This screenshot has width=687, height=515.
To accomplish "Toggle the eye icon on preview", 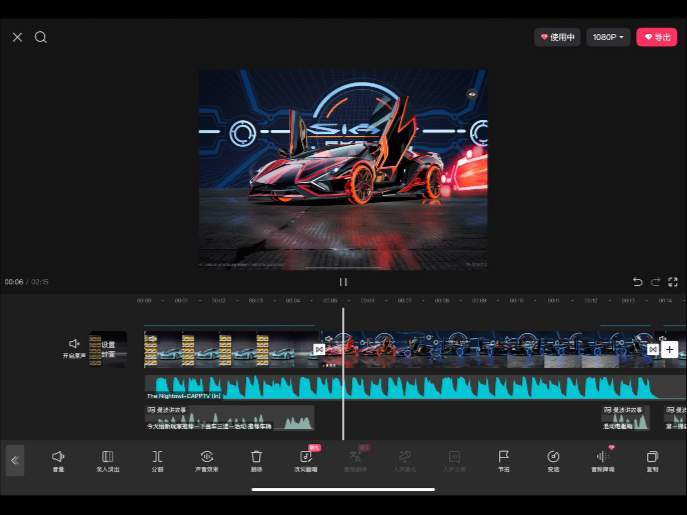I will 472,94.
